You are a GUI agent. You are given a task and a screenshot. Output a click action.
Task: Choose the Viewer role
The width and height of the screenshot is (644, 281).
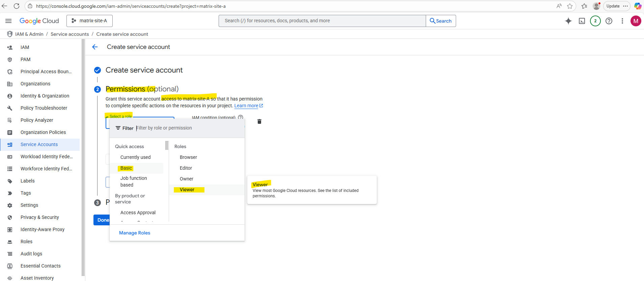187,190
